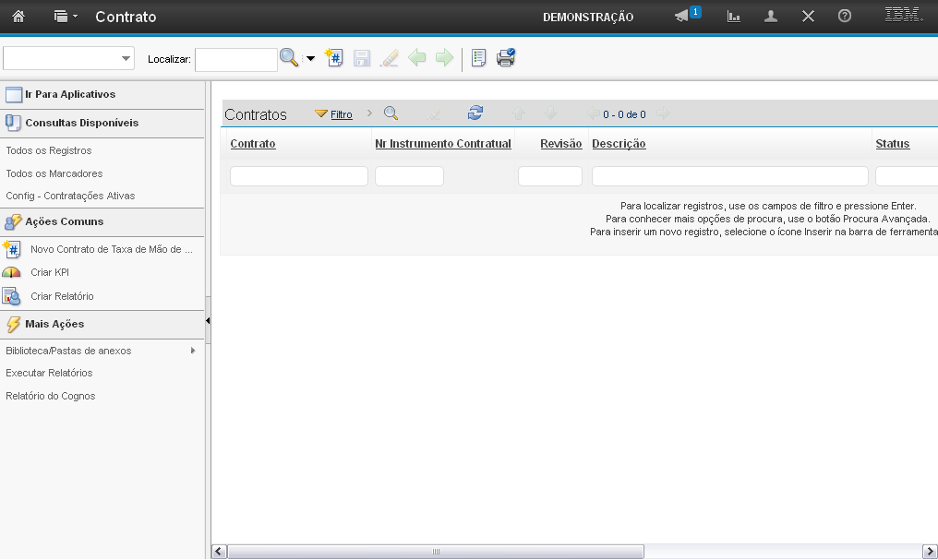This screenshot has width=938, height=560.
Task: Select Todos os Registros query
Action: point(49,150)
